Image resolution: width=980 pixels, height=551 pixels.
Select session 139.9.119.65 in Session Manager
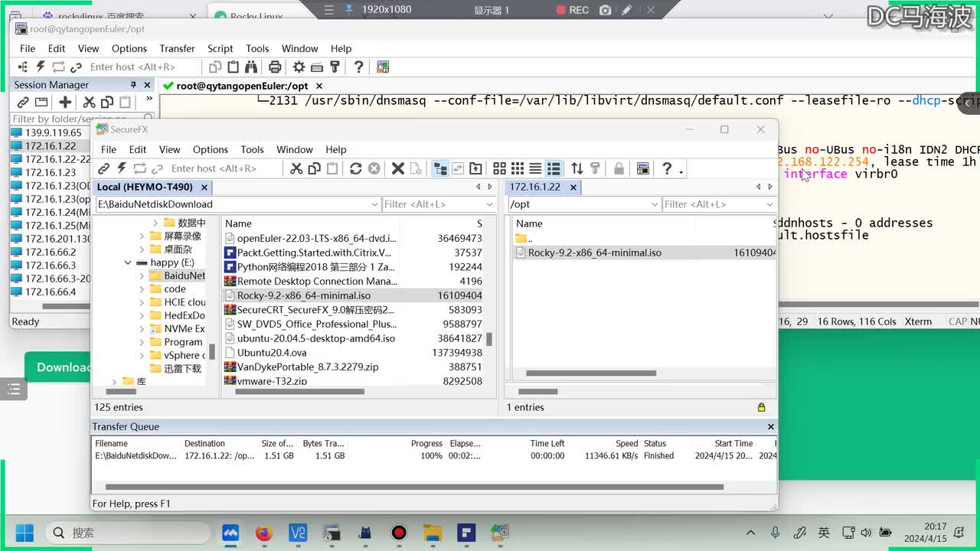tap(53, 132)
